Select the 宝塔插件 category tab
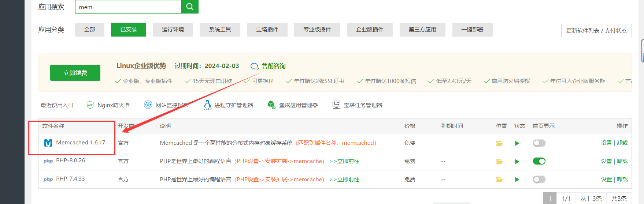644x204 pixels. (267, 30)
